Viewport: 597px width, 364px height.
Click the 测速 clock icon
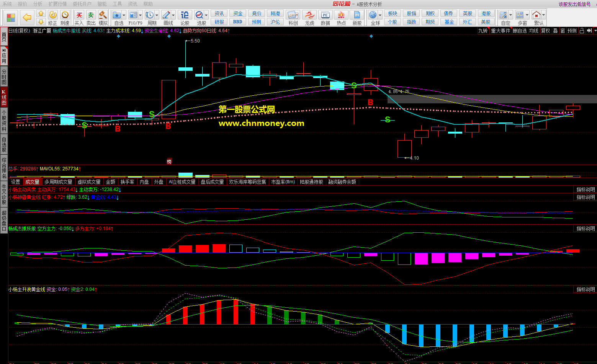[65, 15]
